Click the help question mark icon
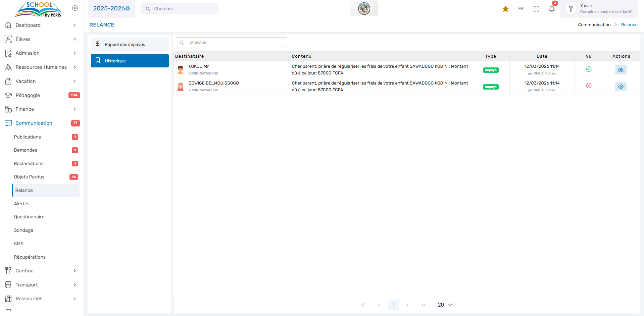 (x=571, y=9)
